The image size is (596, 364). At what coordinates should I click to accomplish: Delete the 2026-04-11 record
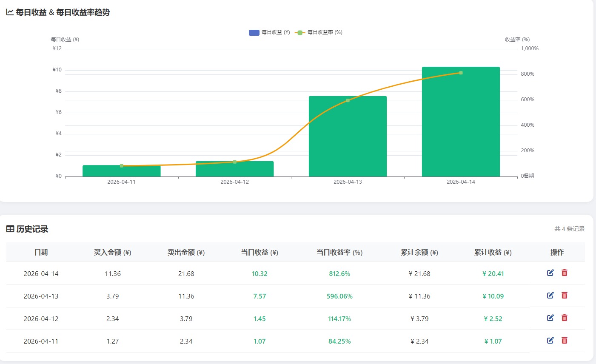pyautogui.click(x=565, y=341)
